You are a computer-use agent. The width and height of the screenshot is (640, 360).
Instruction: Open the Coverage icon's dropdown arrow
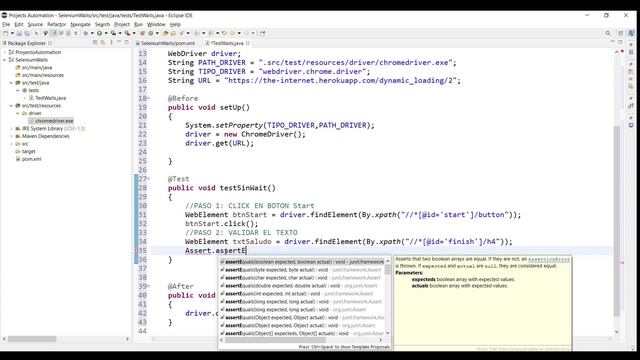[x=120, y=33]
